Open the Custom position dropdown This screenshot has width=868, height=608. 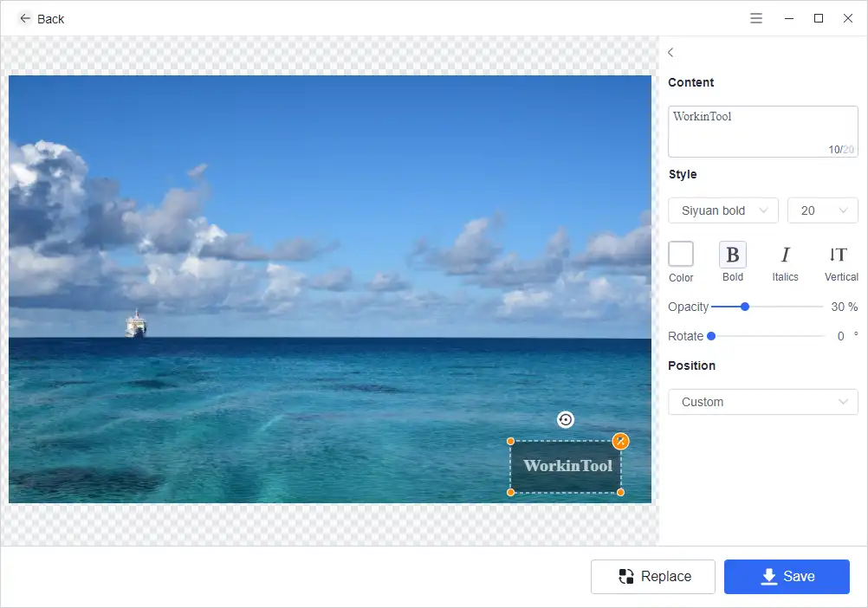(x=763, y=402)
